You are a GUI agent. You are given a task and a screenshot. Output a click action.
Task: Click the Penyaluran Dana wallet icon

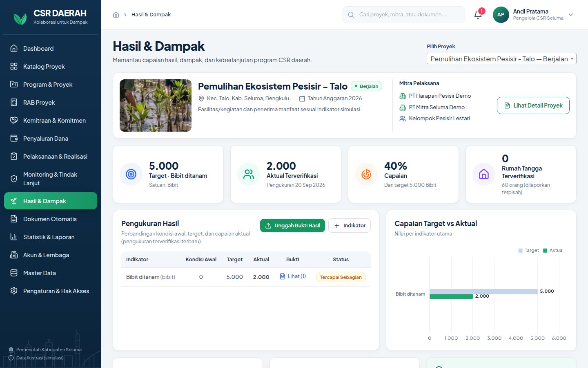(x=14, y=138)
